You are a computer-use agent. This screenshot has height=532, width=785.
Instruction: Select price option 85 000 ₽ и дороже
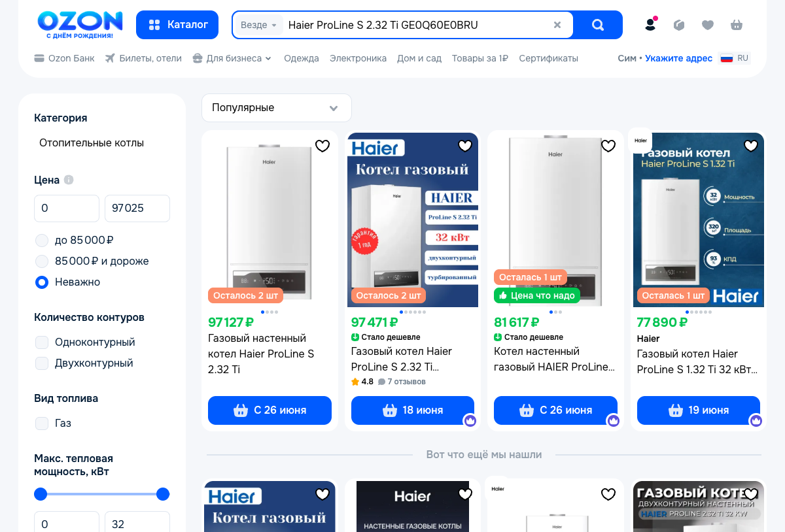(42, 261)
